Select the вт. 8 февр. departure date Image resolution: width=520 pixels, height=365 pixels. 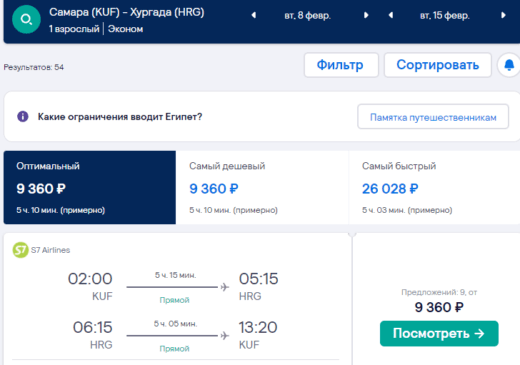tap(307, 15)
